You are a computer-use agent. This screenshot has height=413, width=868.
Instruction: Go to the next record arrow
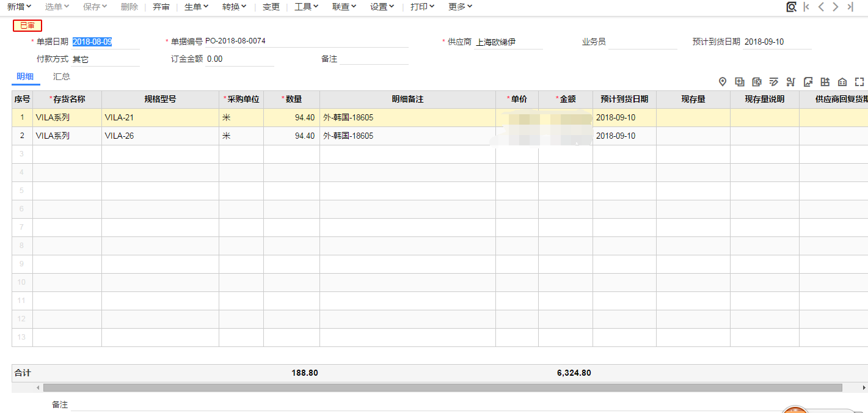tap(835, 7)
